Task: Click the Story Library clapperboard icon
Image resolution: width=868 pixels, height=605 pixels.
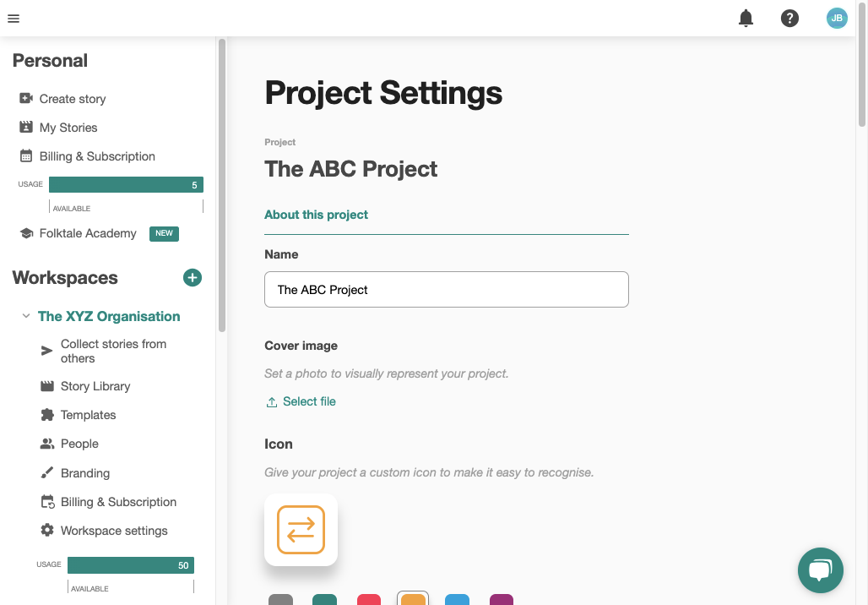Action: coord(47,386)
